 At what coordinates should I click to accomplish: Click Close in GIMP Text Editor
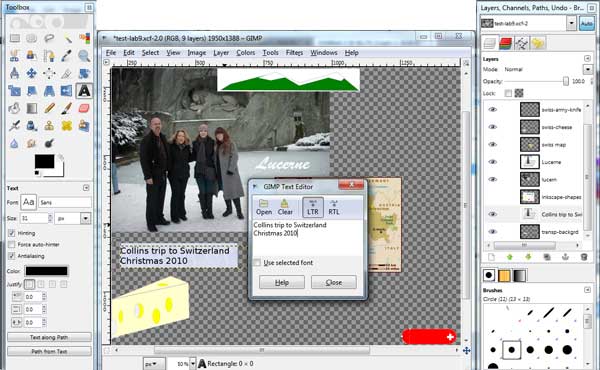click(x=334, y=283)
